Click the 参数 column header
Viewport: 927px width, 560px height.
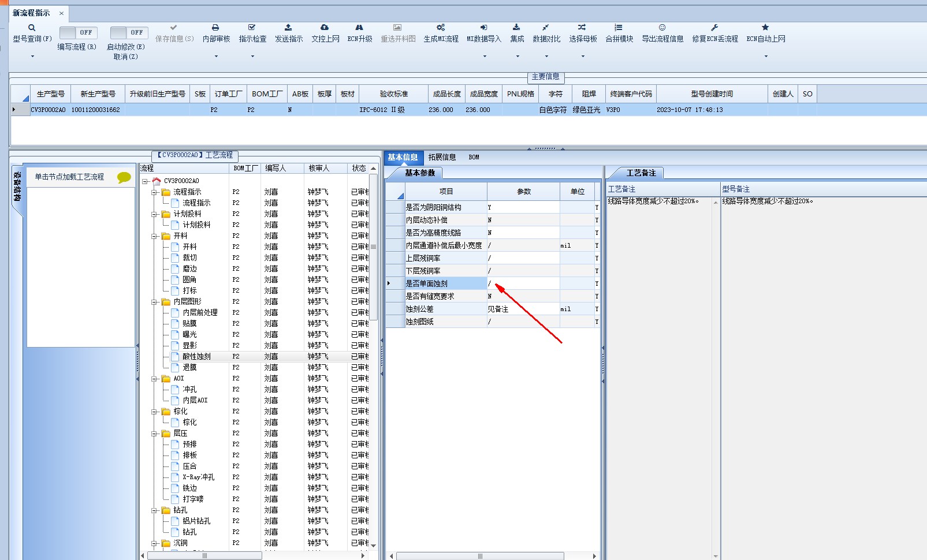click(523, 191)
